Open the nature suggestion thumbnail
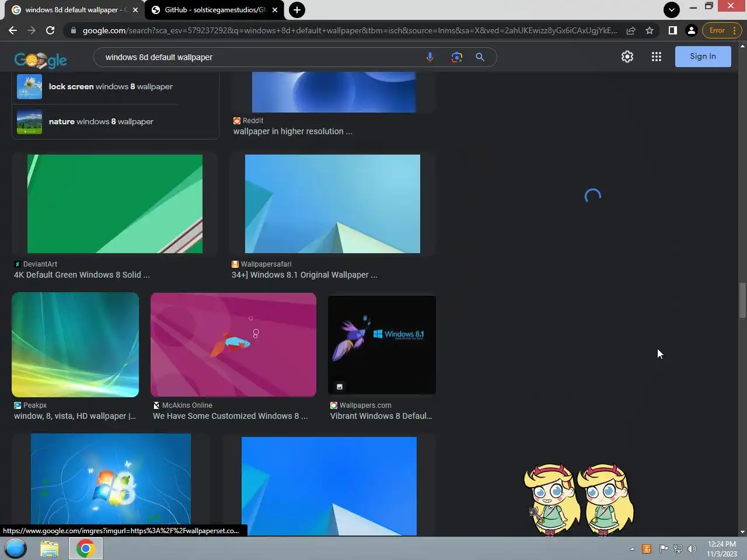Image resolution: width=747 pixels, height=560 pixels. pyautogui.click(x=29, y=122)
